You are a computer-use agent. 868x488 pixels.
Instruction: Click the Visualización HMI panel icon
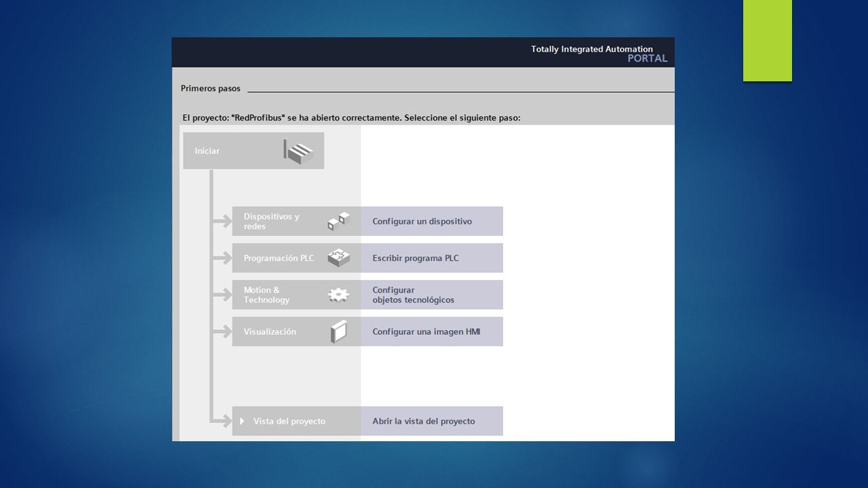[338, 331]
